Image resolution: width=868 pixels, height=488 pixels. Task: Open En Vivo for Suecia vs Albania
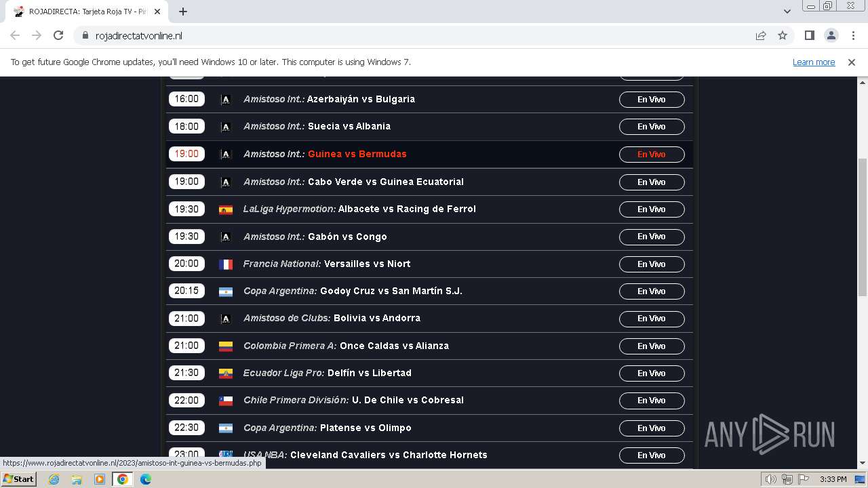(x=652, y=127)
